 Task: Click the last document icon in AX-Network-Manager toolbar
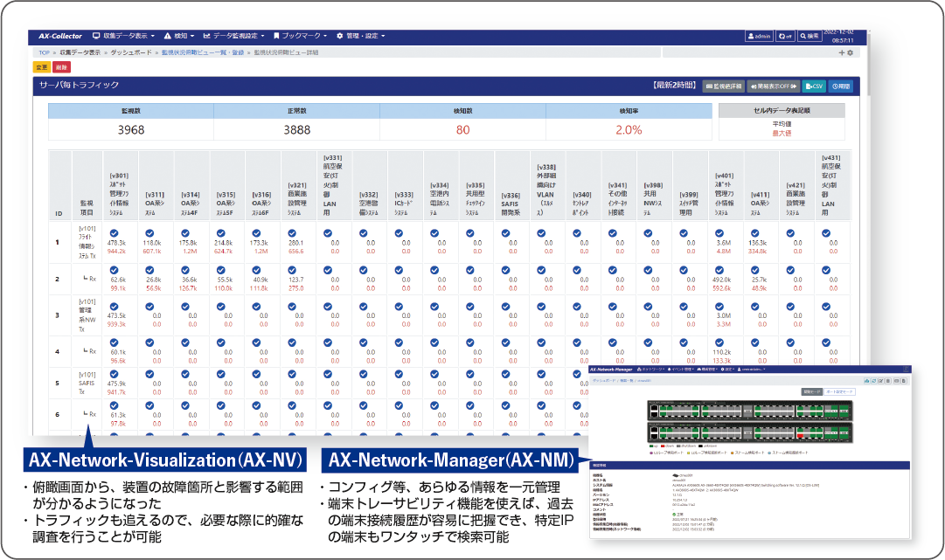(x=903, y=381)
